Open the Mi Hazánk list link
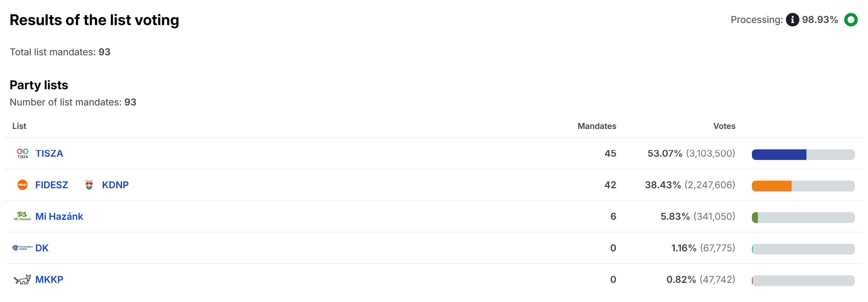This screenshot has width=868, height=302. [59, 217]
